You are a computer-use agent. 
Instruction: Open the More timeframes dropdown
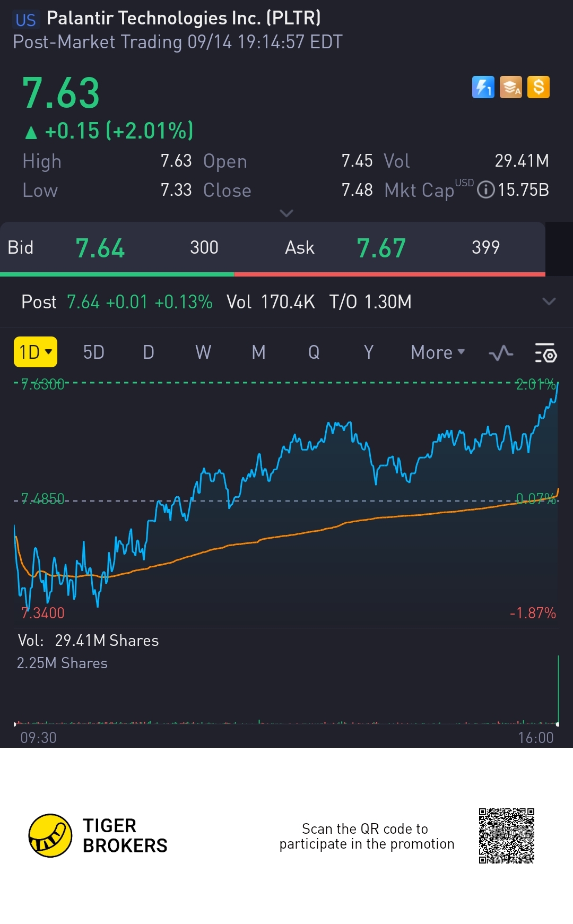point(438,352)
